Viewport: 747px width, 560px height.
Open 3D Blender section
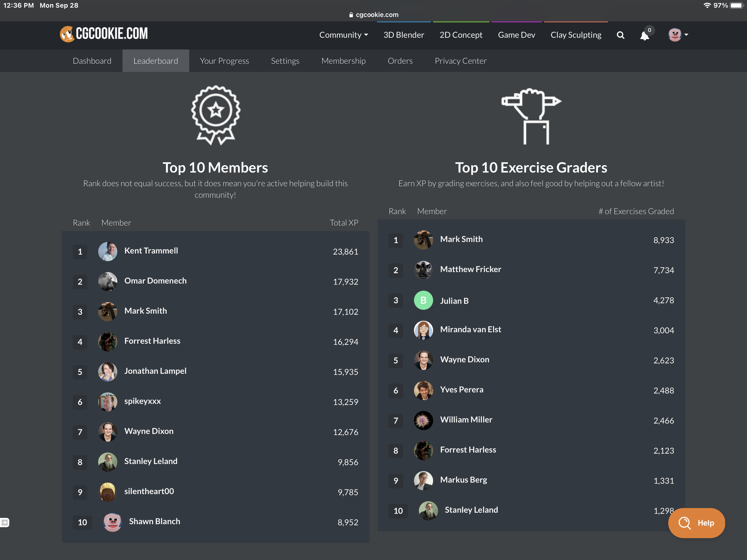[404, 35]
